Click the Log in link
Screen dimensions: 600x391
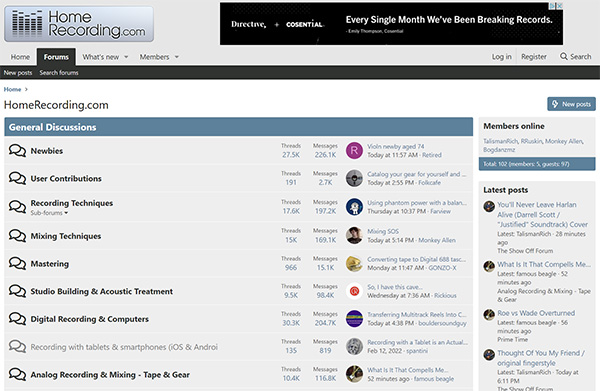tap(502, 57)
